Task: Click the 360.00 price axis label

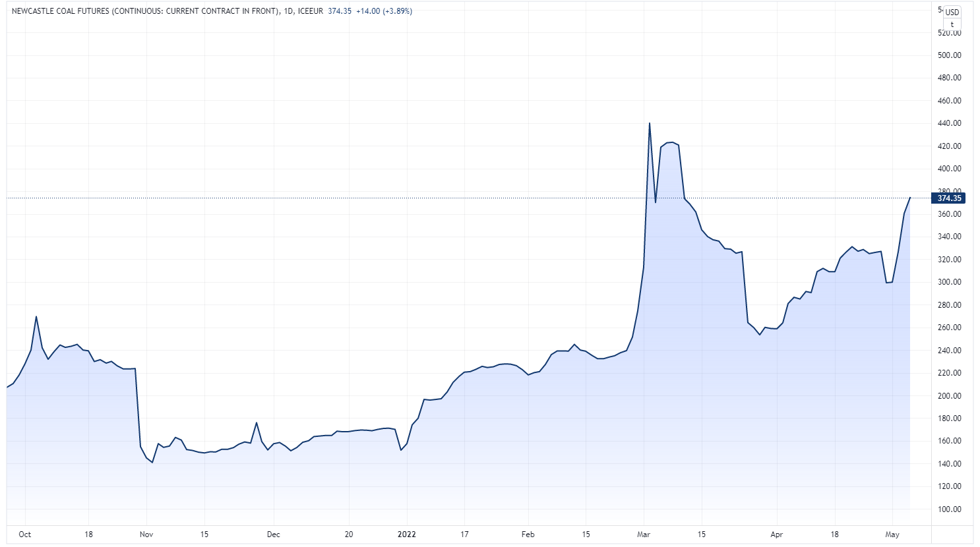Action: click(x=949, y=214)
